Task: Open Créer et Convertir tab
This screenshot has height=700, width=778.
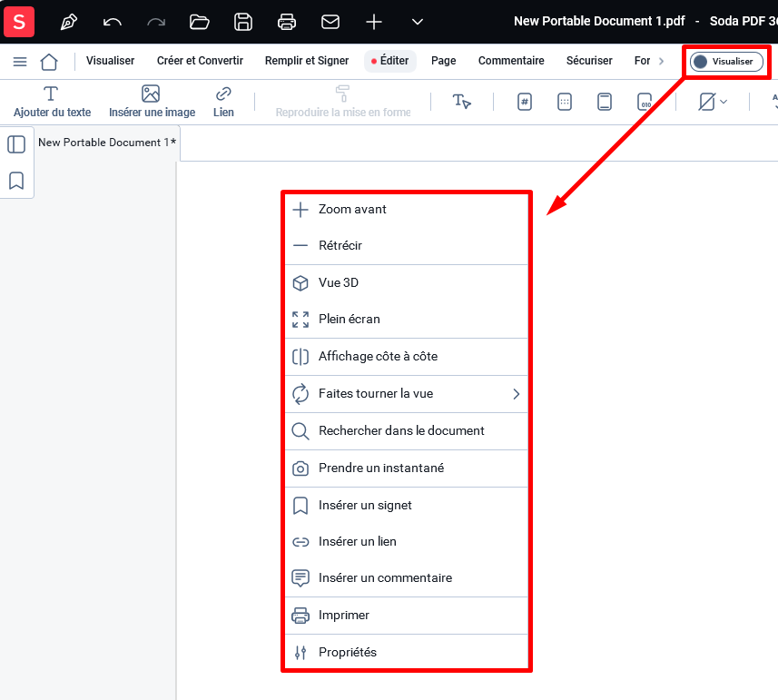Action: (x=200, y=61)
